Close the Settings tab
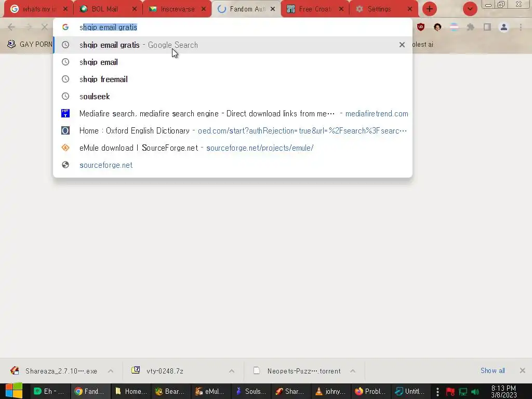This screenshot has height=399, width=532. click(410, 9)
